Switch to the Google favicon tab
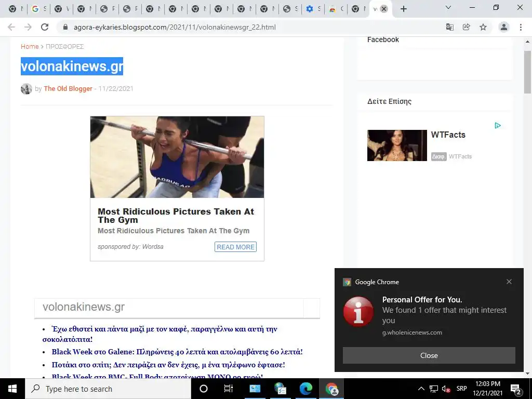This screenshot has height=399, width=532. tap(38, 9)
